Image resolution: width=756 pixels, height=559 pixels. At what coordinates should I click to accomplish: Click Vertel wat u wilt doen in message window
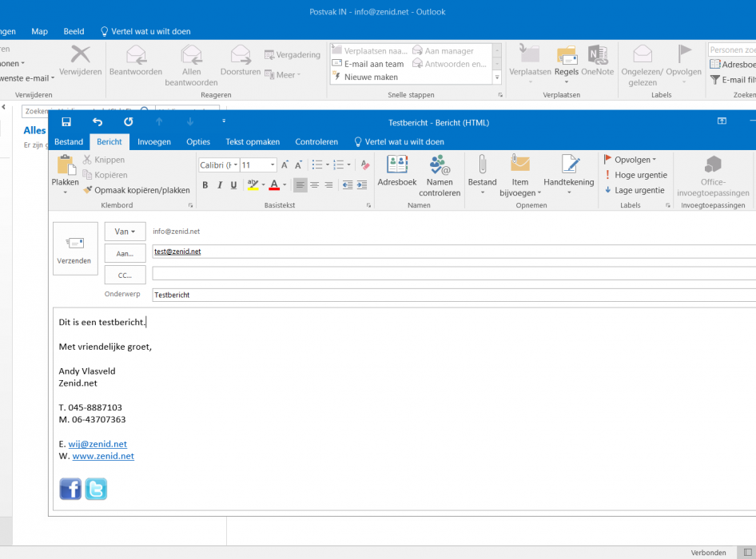click(x=400, y=141)
